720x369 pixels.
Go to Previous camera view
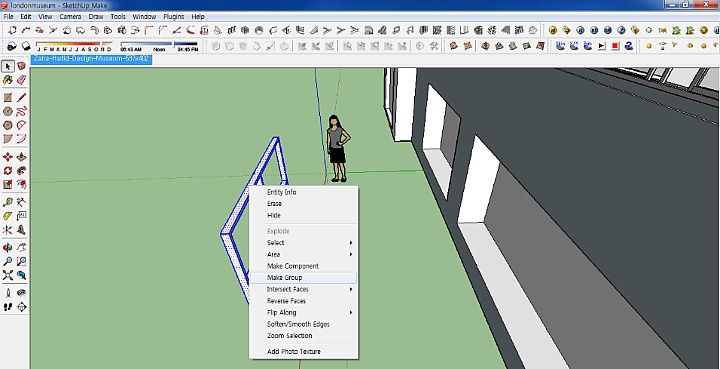coord(22,275)
